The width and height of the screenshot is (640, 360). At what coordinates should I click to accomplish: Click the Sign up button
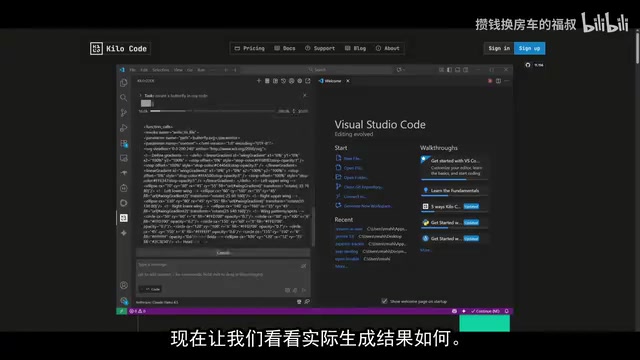coord(529,48)
